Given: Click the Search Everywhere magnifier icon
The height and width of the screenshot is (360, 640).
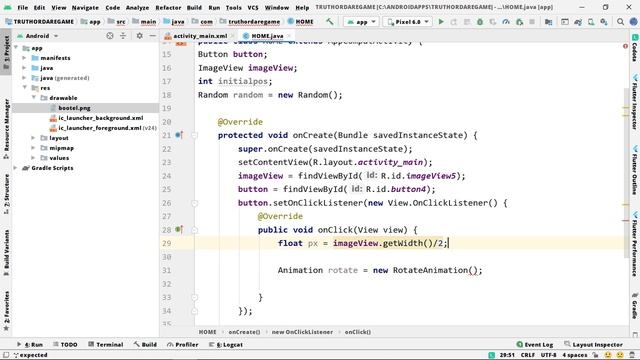Looking at the screenshot, I should click(x=620, y=22).
